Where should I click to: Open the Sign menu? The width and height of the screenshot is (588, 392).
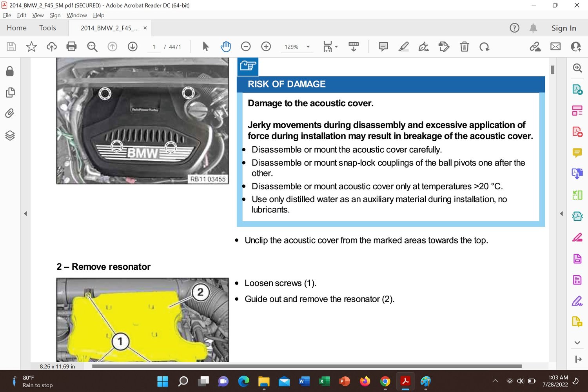click(x=55, y=15)
